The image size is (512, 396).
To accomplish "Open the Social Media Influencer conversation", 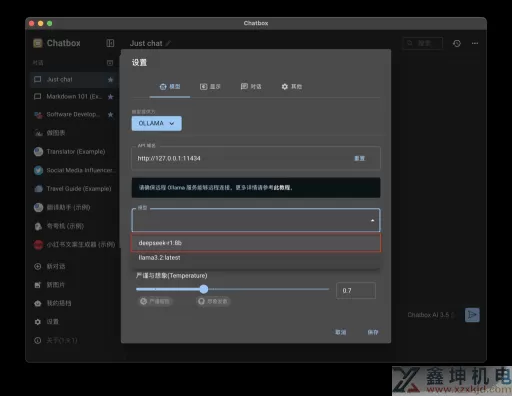I will (73, 170).
